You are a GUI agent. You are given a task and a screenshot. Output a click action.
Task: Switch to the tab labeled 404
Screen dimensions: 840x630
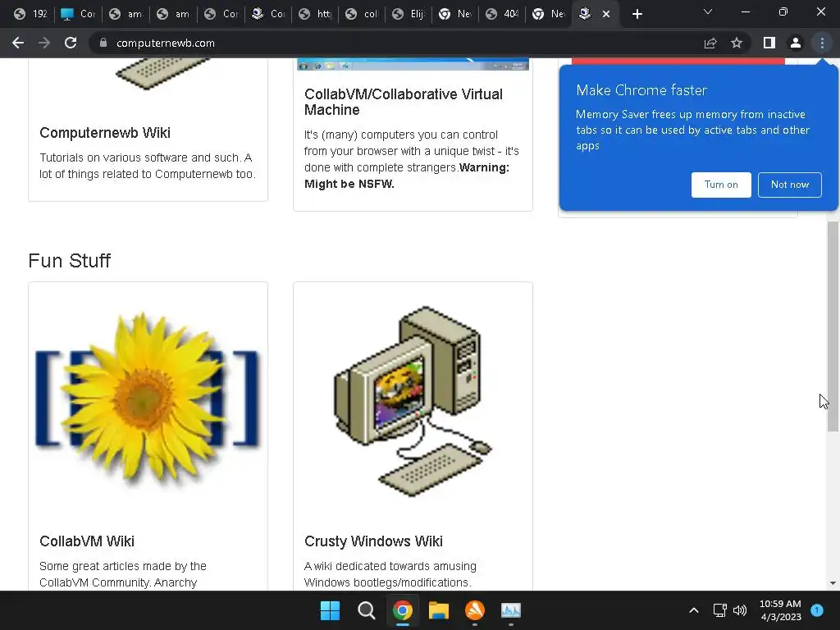[504, 14]
